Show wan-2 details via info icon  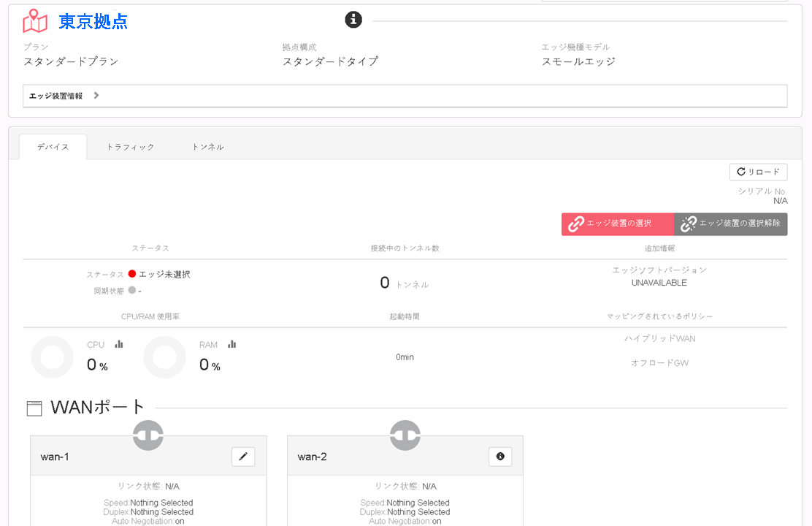500,457
